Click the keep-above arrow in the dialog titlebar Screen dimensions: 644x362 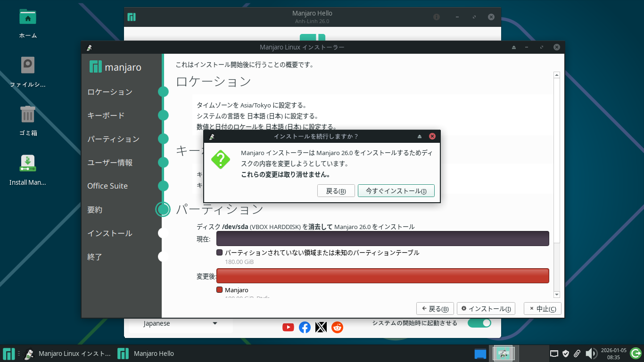(419, 137)
